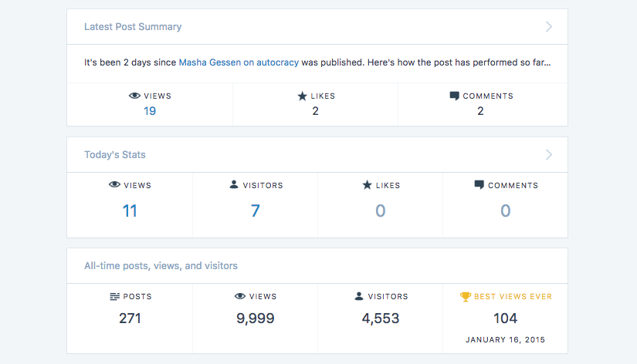This screenshot has width=637, height=364.
Task: Open the Latest Post Summary header
Action: 133,27
